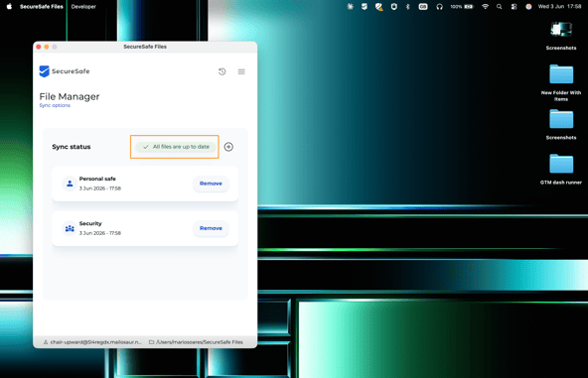Open the Apple menu
This screenshot has width=588, height=378.
pos(9,6)
